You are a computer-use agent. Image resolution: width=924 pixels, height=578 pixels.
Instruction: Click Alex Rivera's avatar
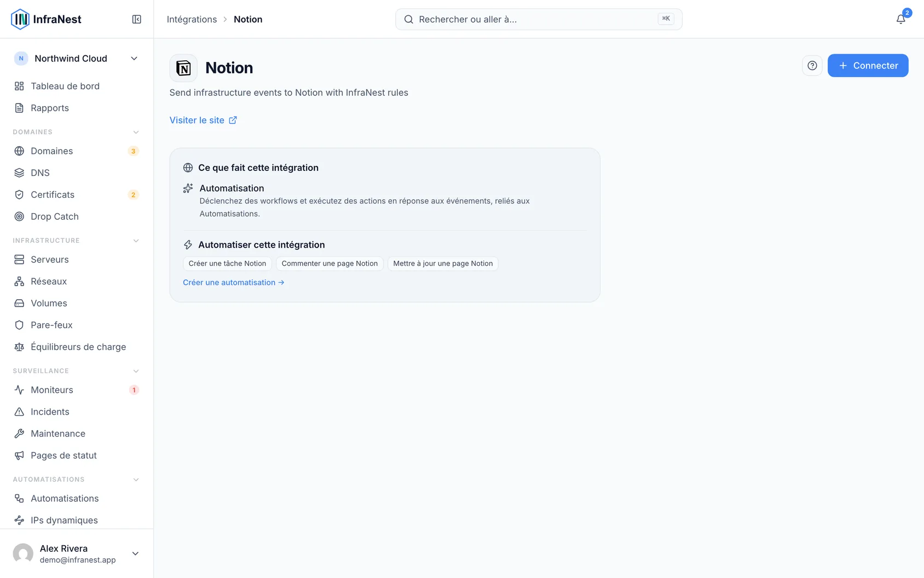tap(23, 553)
